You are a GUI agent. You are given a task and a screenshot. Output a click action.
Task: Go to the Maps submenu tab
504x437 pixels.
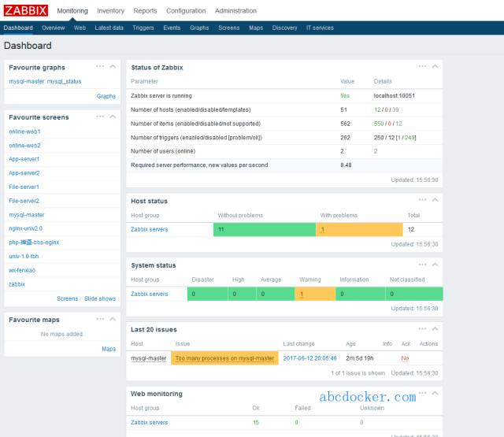coord(256,28)
